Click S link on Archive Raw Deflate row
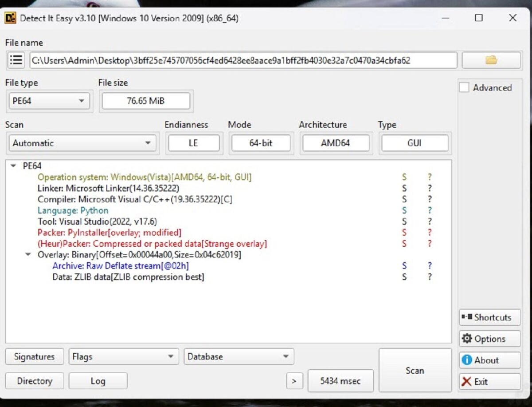The height and width of the screenshot is (407, 532). (x=404, y=266)
